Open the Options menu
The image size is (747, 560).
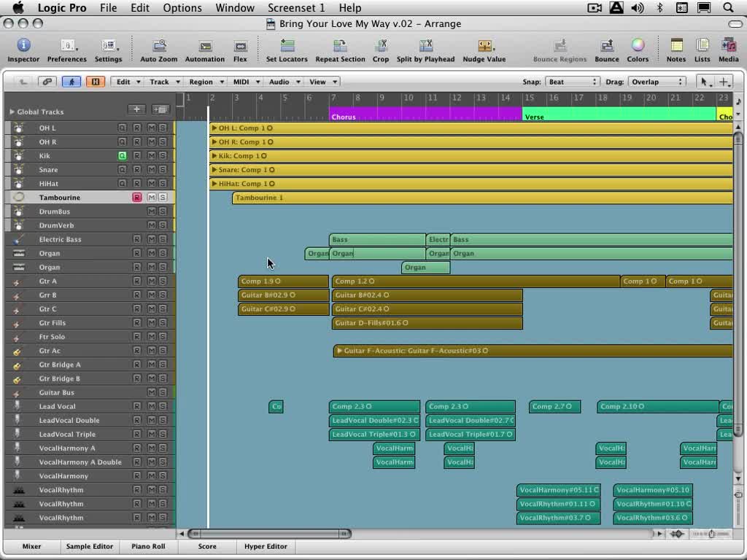pos(182,7)
